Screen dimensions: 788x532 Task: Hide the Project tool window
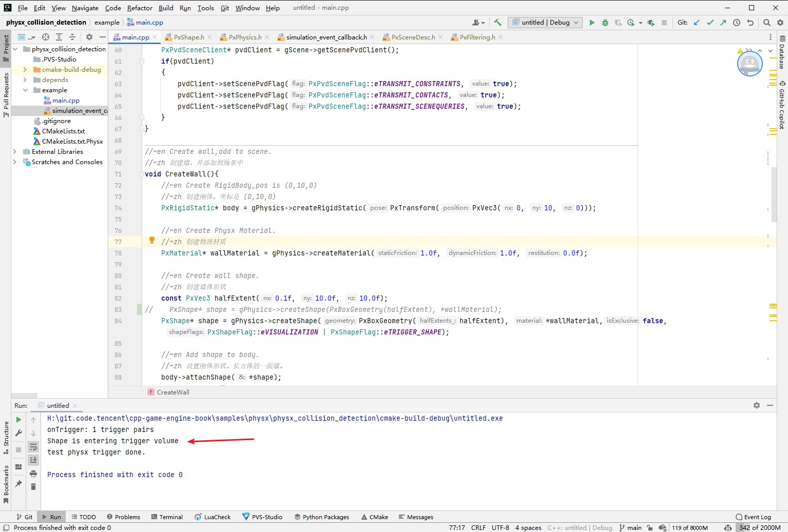coord(102,37)
